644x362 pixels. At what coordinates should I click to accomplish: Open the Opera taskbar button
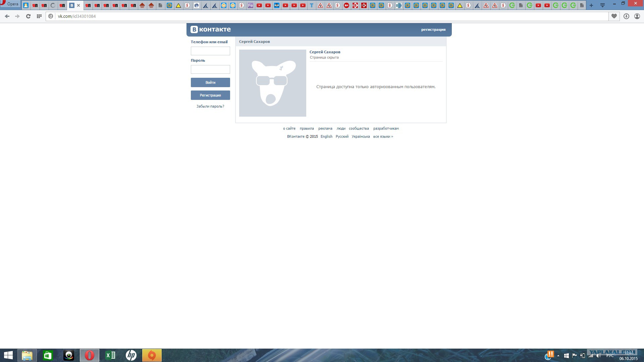coord(90,355)
